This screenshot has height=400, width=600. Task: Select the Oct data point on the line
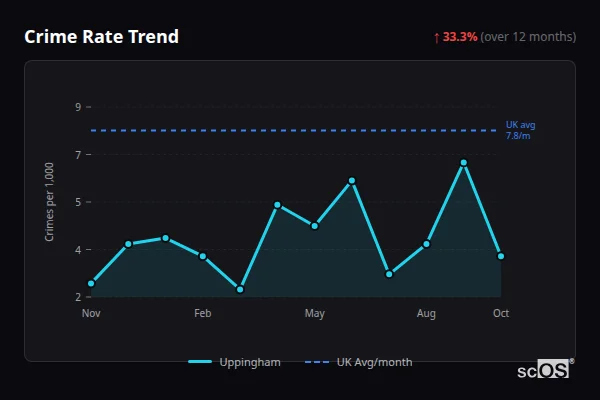click(501, 256)
